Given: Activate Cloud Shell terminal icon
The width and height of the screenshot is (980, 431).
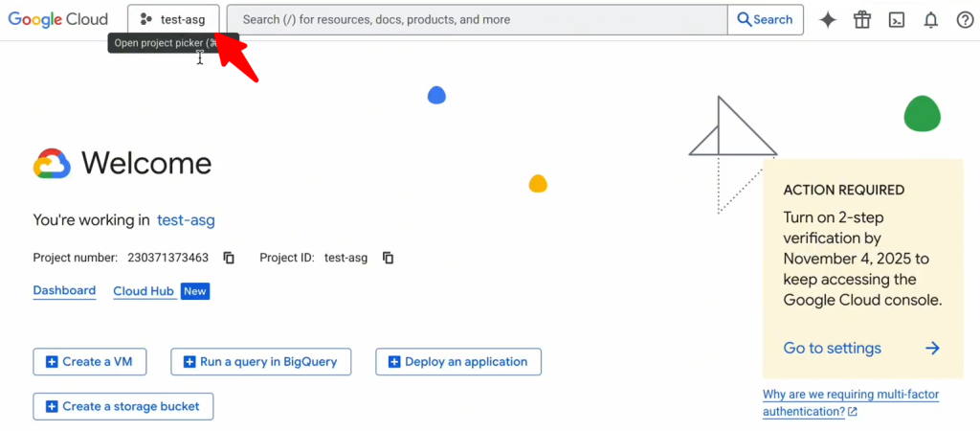Looking at the screenshot, I should 897,20.
